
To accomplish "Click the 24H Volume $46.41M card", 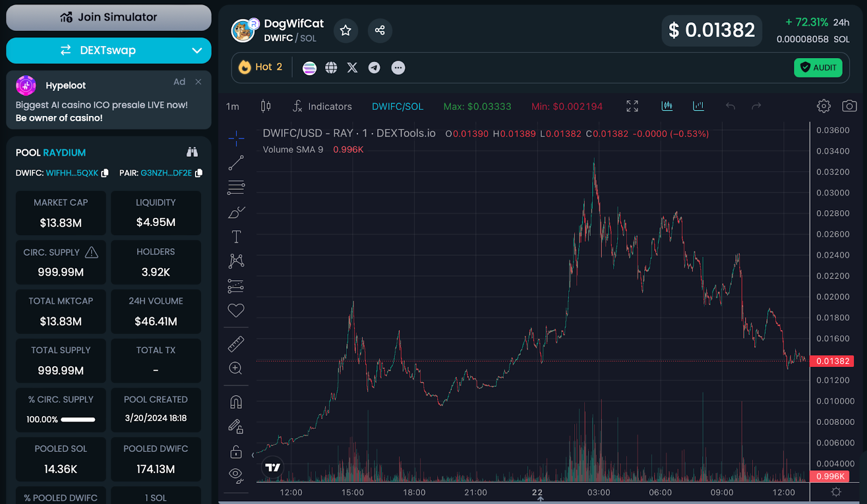I will coord(156,312).
